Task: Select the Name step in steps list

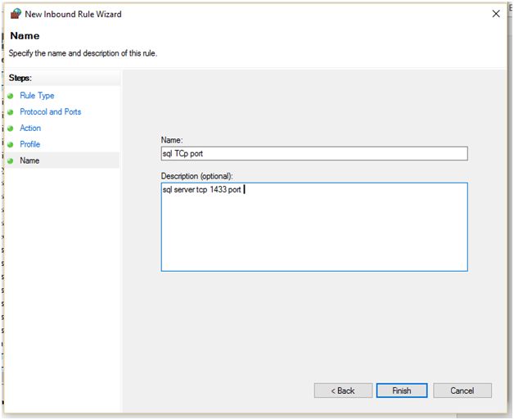Action: pyautogui.click(x=29, y=161)
